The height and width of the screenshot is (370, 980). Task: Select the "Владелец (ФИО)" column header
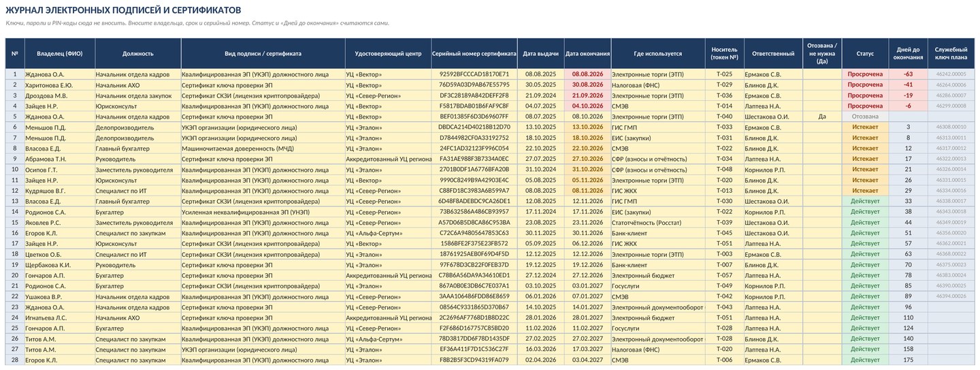tap(60, 53)
